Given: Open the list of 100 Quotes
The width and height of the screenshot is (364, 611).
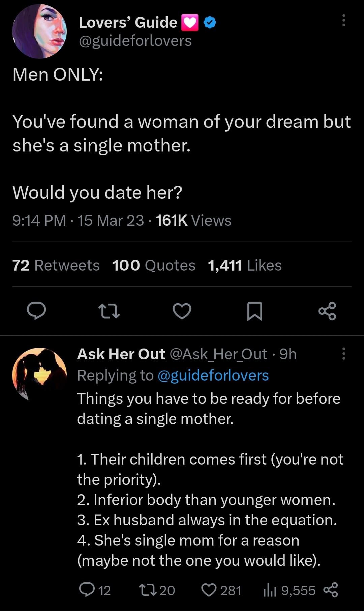Looking at the screenshot, I should (155, 265).
